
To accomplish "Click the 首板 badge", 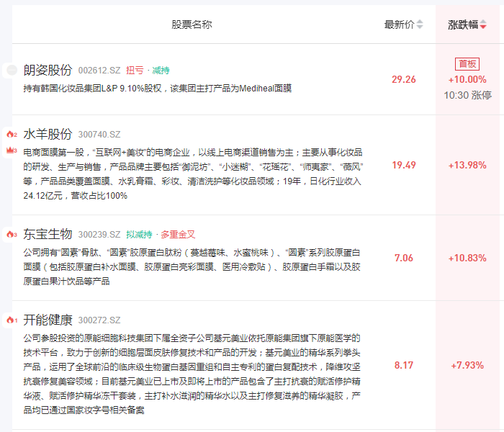I will click(x=467, y=64).
